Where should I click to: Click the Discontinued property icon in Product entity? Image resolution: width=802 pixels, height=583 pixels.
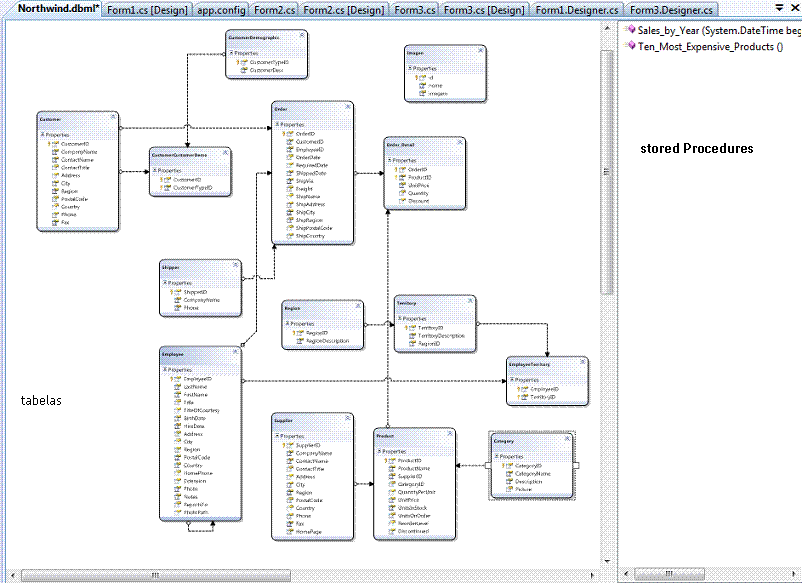point(392,531)
